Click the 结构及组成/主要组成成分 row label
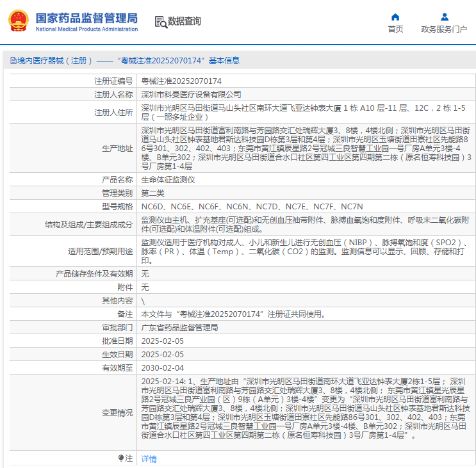 88,224
